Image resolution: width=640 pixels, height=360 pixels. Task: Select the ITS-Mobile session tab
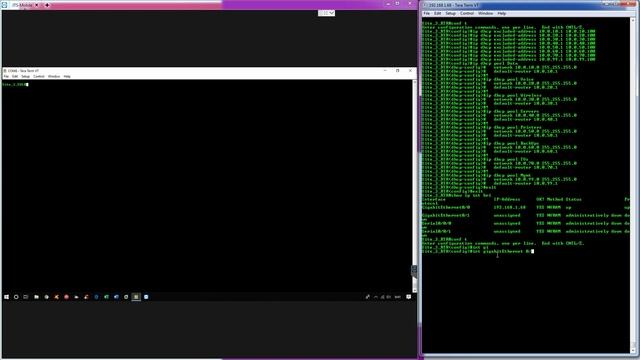click(x=22, y=5)
